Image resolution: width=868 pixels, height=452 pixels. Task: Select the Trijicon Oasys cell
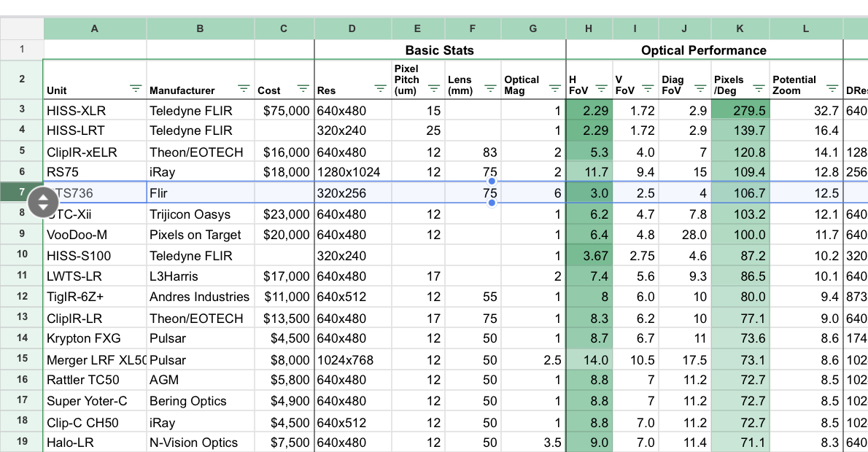201,214
